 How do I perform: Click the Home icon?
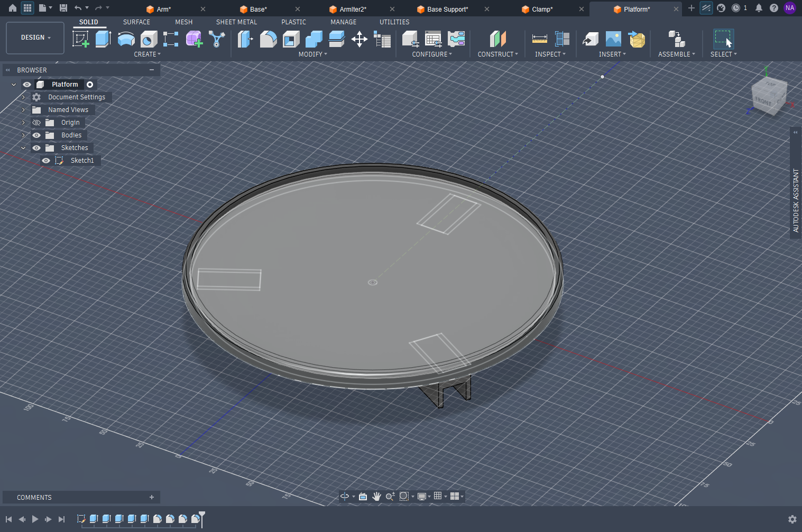(x=13, y=8)
